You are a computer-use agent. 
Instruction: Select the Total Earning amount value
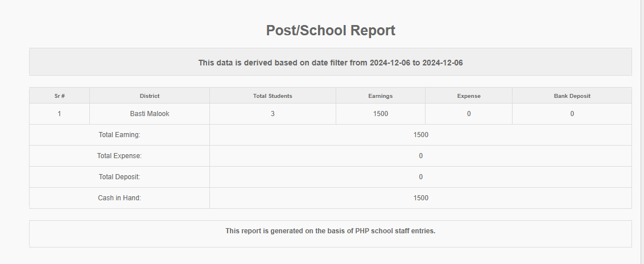click(421, 135)
